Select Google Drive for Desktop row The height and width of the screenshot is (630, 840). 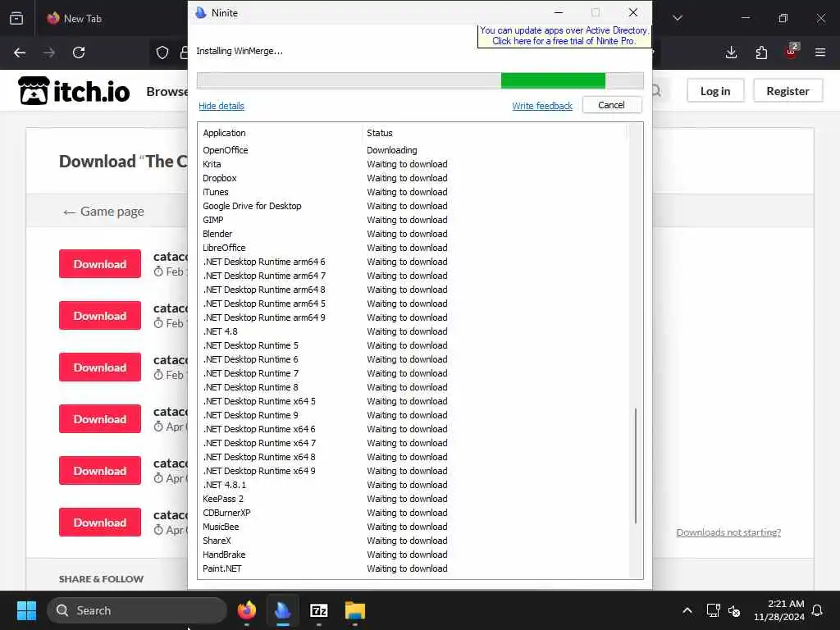(413, 206)
